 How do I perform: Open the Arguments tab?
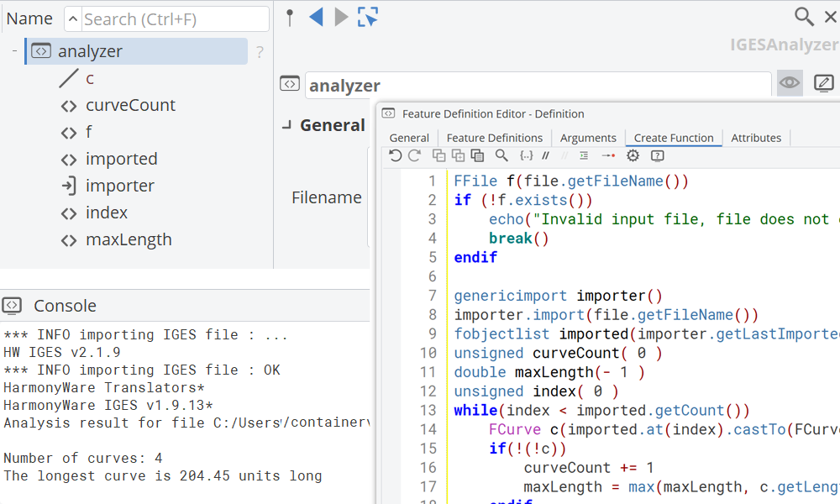tap(588, 138)
